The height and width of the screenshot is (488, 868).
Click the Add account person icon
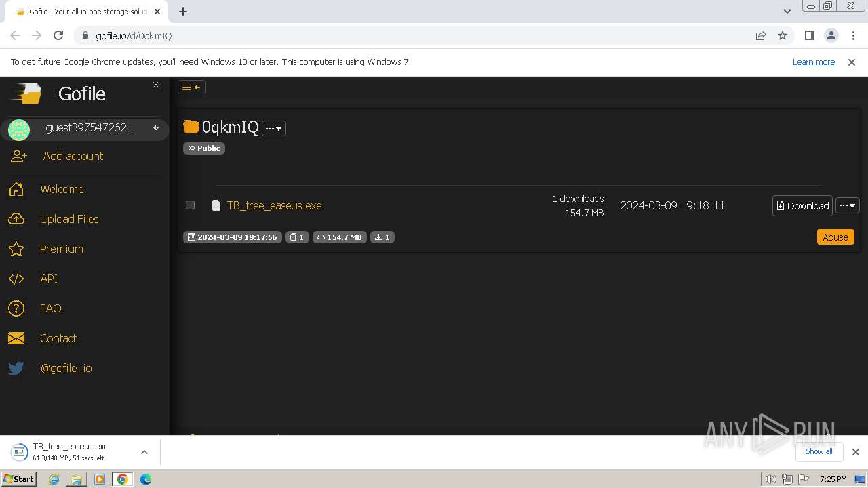pyautogui.click(x=19, y=156)
